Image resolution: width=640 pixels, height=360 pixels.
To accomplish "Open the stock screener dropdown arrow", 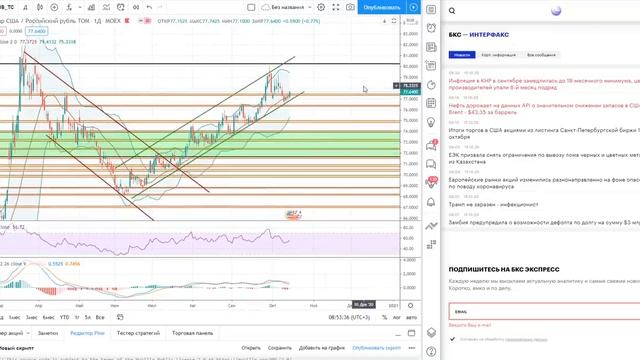I will [28, 333].
